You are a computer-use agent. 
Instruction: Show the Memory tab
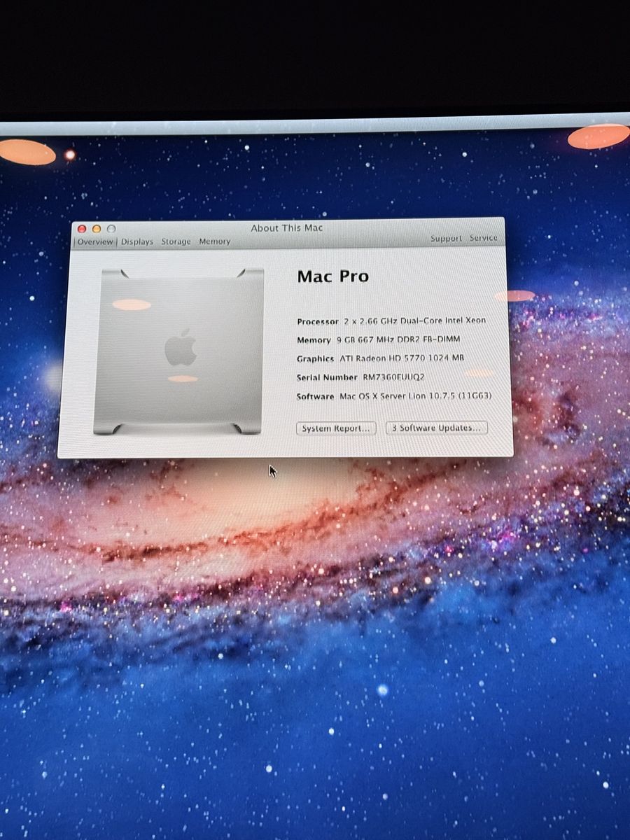coord(214,241)
